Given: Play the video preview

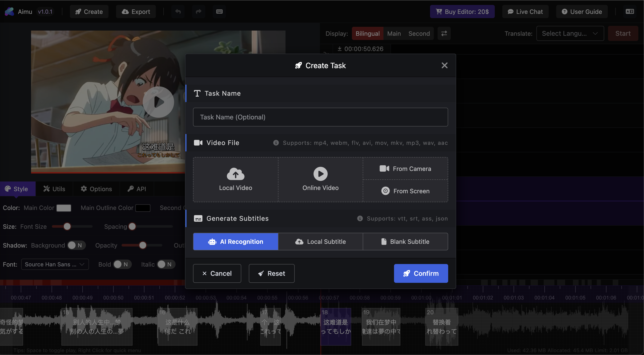Looking at the screenshot, I should (158, 102).
